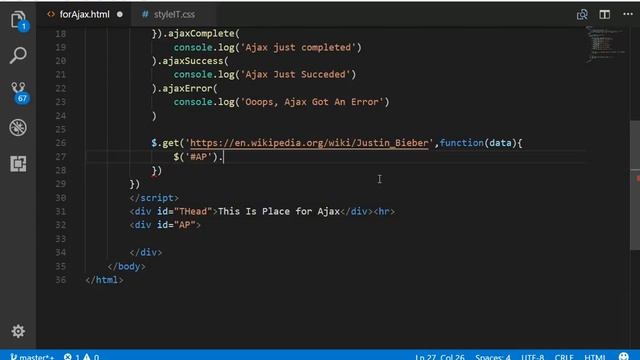Click on ajaxError method name
The width and height of the screenshot is (640, 360).
[187, 88]
